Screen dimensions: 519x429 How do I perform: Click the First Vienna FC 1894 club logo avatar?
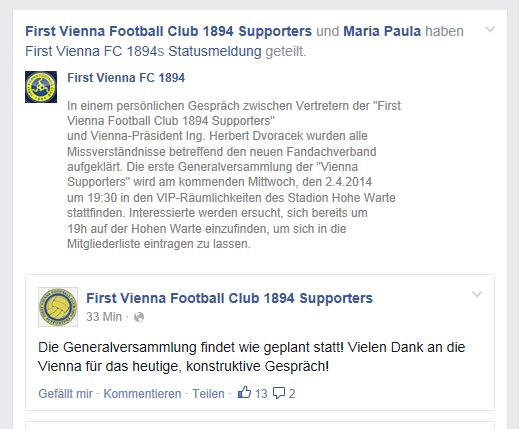[x=41, y=87]
